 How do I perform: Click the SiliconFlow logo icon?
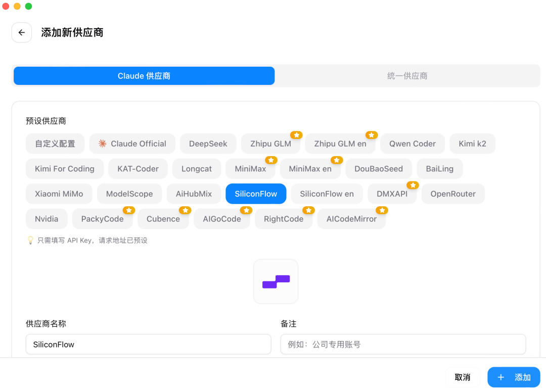click(x=276, y=282)
